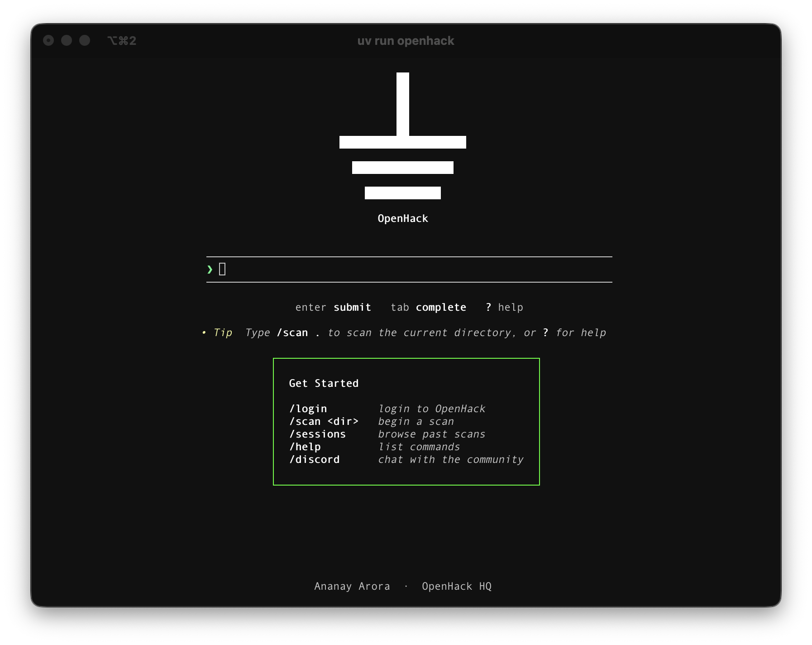The height and width of the screenshot is (645, 812).
Task: Click the command prompt input field
Action: pyautogui.click(x=409, y=270)
